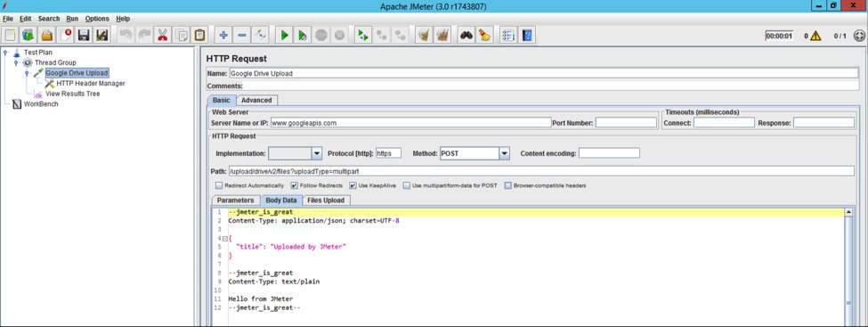The width and height of the screenshot is (868, 327).
Task: Enable Browser-compatible headers checkbox
Action: click(x=507, y=185)
